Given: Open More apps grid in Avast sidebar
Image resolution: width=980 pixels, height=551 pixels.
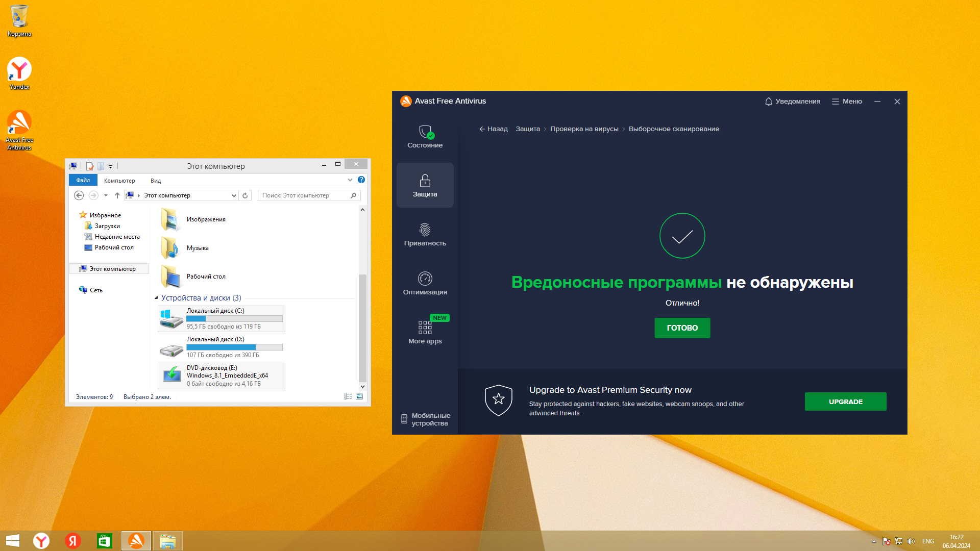Looking at the screenshot, I should click(x=425, y=333).
